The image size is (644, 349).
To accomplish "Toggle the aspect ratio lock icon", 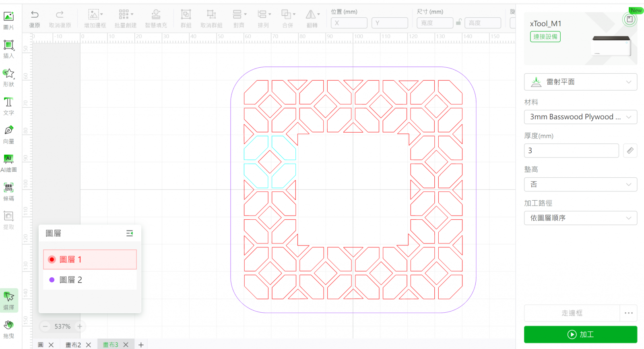I will tap(458, 23).
